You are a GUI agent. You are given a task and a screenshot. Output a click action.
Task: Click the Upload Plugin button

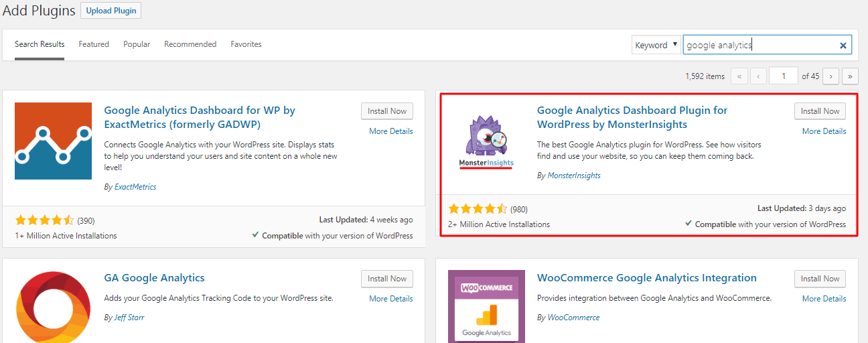(111, 11)
